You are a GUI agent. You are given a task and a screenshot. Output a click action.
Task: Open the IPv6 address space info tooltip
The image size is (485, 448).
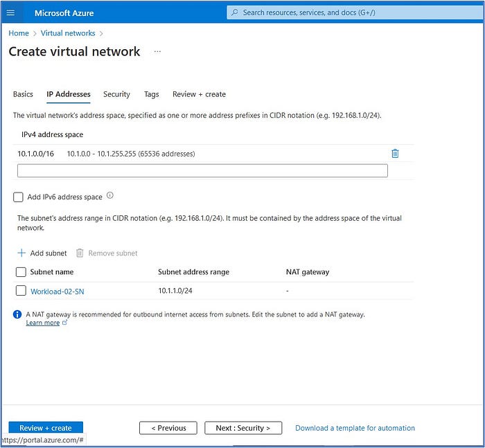[110, 195]
